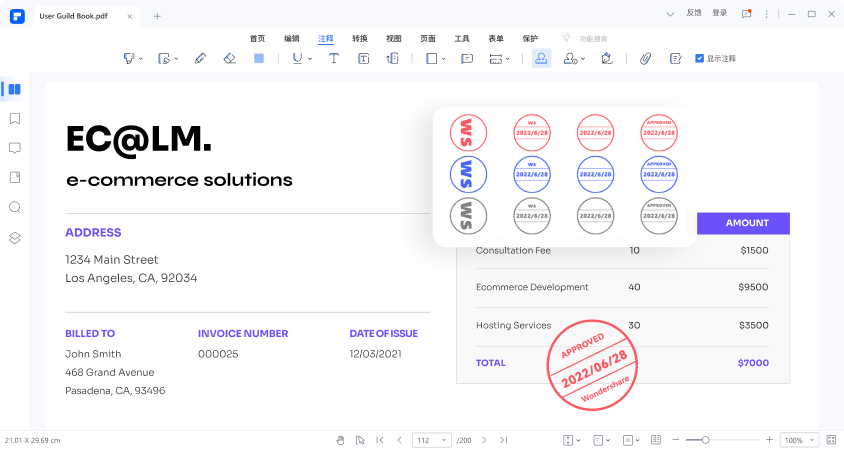Toggle the page thumbnails panel

pos(14,89)
